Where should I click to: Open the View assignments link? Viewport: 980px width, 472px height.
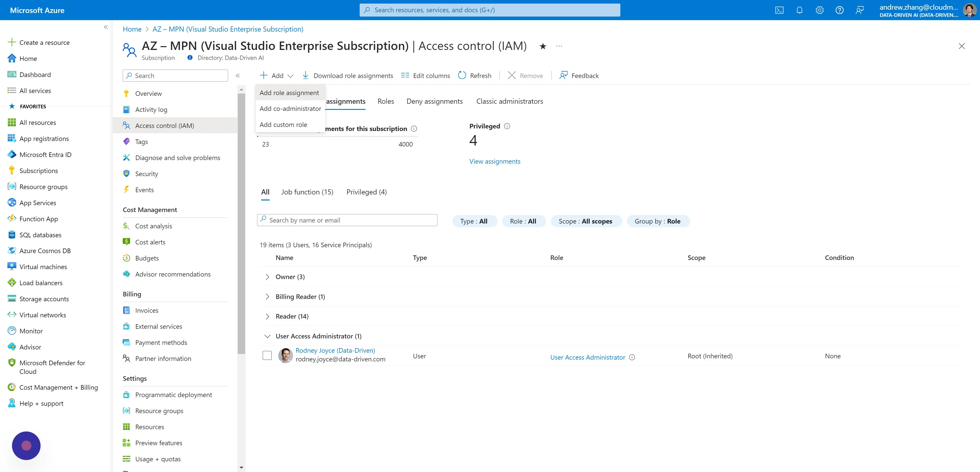coord(495,162)
